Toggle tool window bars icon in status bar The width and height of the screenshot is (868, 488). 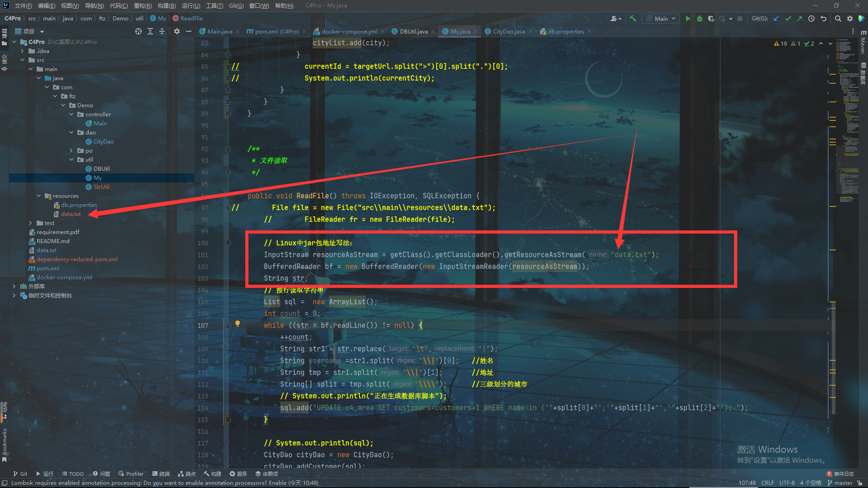coord(5,483)
